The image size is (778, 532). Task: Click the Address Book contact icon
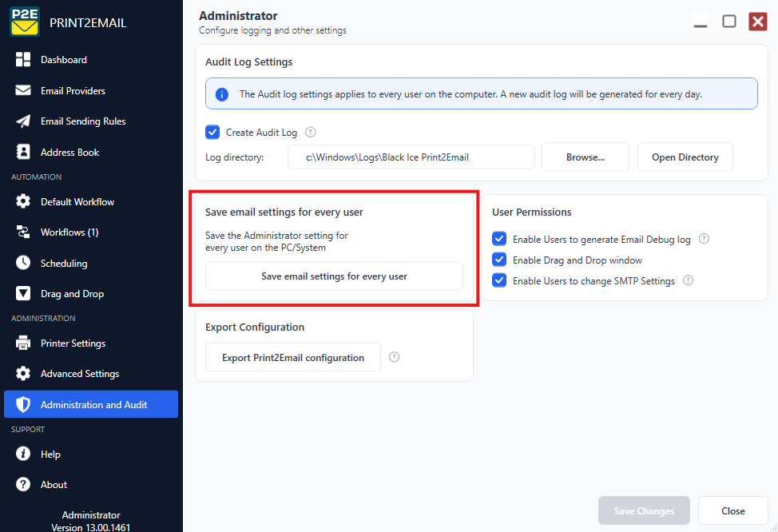pos(23,152)
